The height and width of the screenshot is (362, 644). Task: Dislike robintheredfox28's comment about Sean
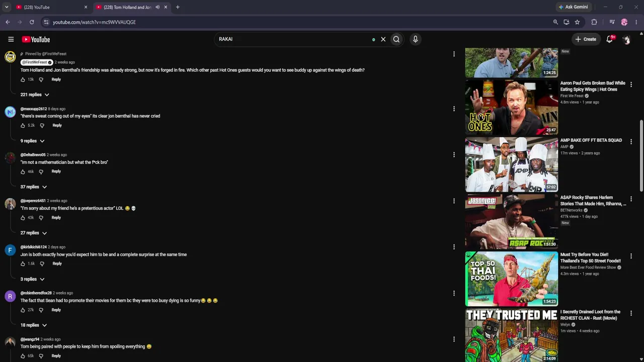point(41,310)
